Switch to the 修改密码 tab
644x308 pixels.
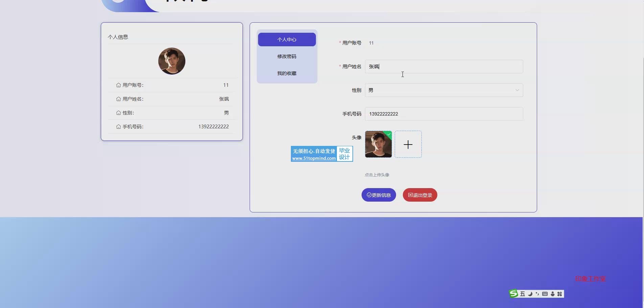click(287, 56)
